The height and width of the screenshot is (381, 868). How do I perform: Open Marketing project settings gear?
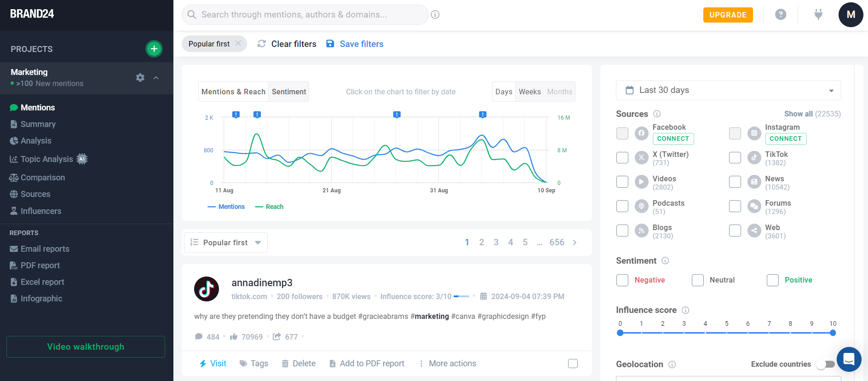140,78
